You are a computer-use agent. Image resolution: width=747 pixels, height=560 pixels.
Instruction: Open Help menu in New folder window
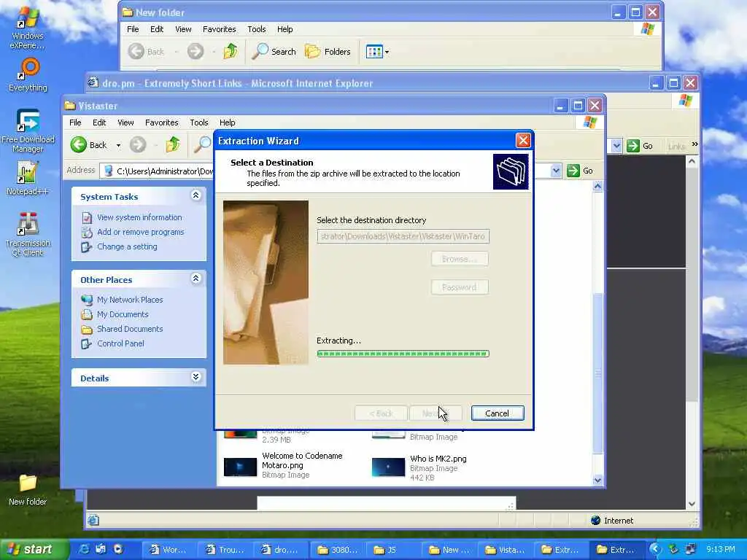(285, 29)
